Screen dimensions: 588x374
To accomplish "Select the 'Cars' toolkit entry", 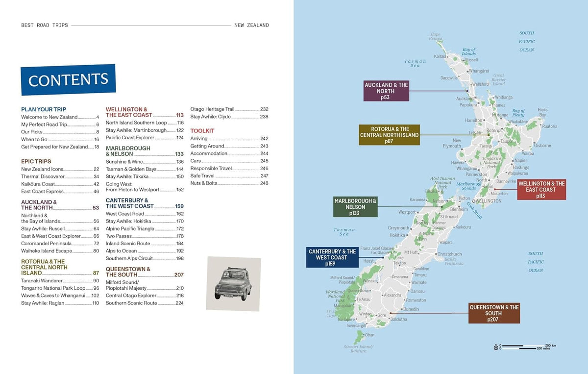I will click(229, 161).
